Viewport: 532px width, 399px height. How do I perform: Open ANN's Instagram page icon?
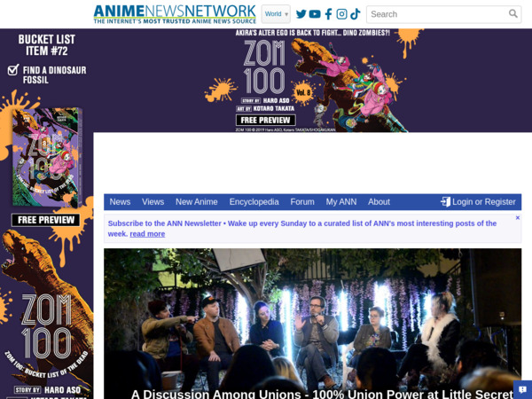tap(341, 14)
